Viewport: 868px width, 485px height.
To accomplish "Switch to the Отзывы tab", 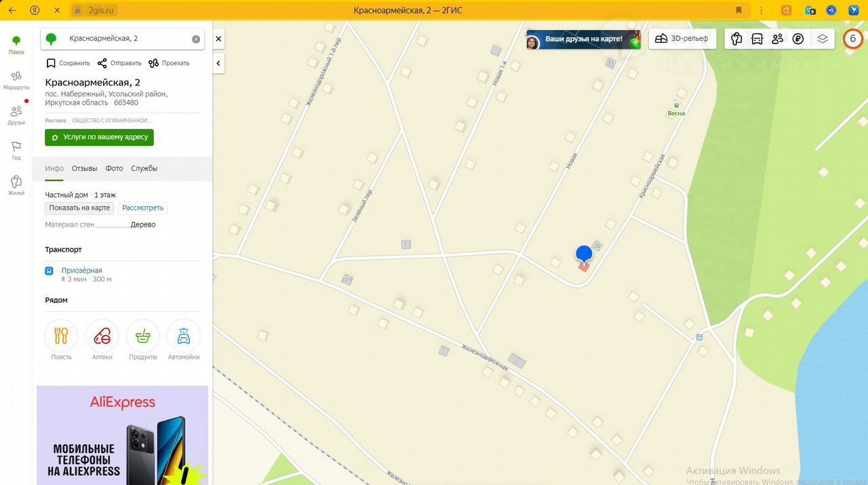I will (x=84, y=168).
